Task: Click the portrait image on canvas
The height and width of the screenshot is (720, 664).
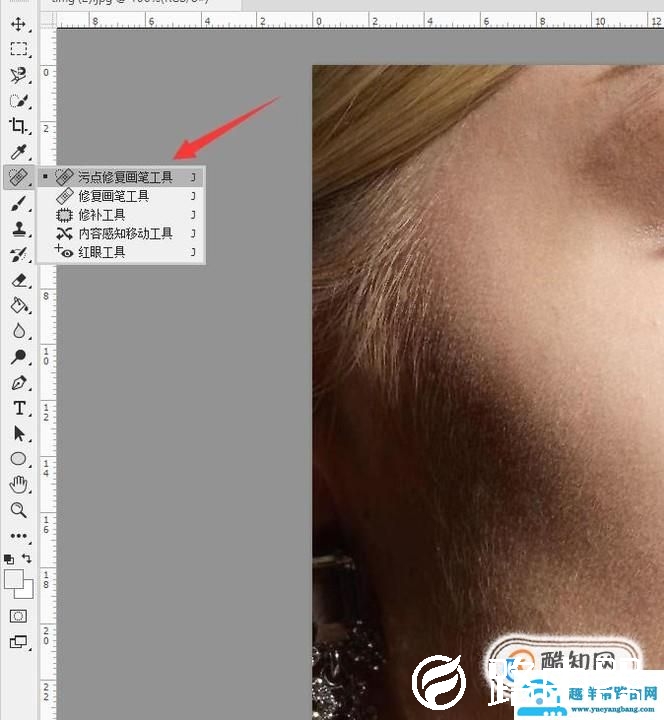Action: (x=488, y=392)
